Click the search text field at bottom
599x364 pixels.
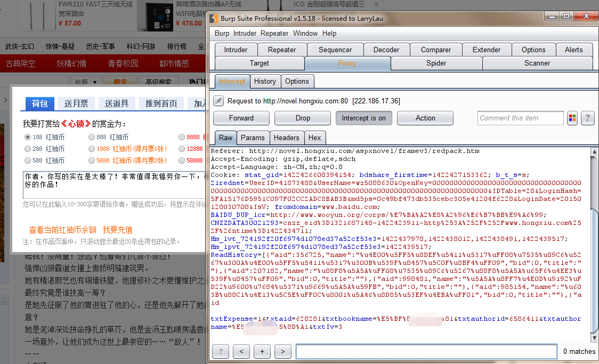pos(426,351)
